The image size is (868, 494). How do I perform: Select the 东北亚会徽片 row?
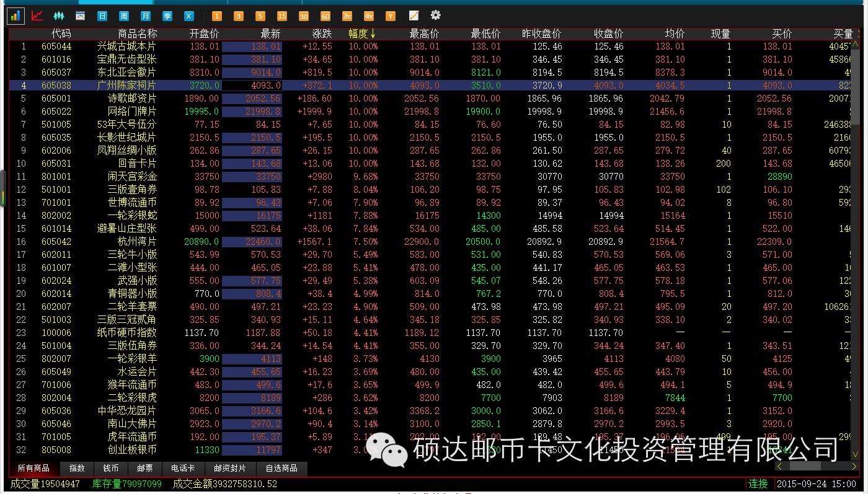[431, 73]
